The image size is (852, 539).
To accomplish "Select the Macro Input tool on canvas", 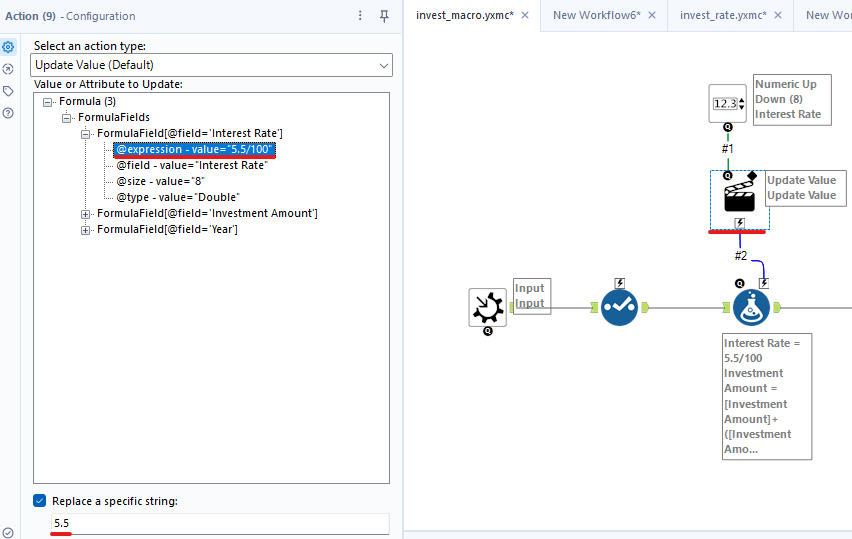I will tap(487, 308).
